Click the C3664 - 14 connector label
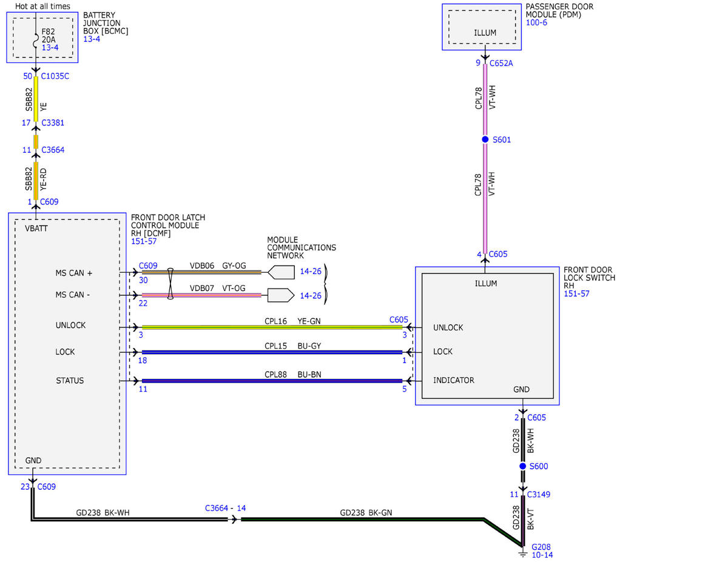Viewport: 728px width, 562px height. pos(225,510)
